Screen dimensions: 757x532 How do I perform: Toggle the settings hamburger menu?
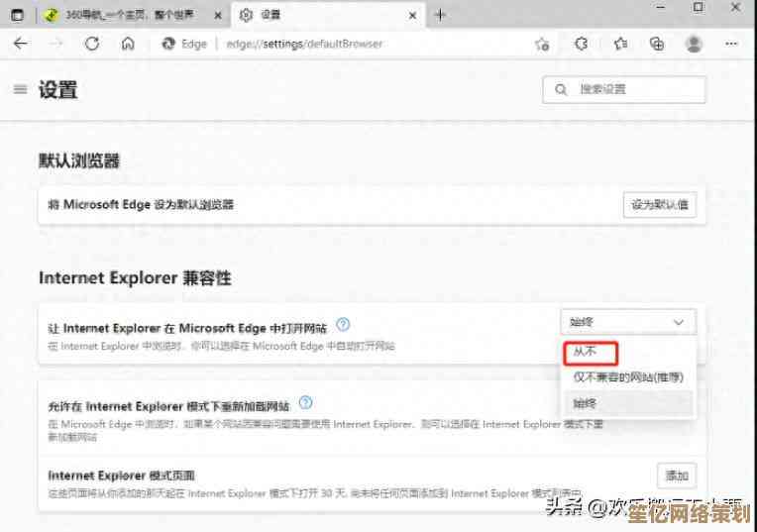(x=20, y=89)
